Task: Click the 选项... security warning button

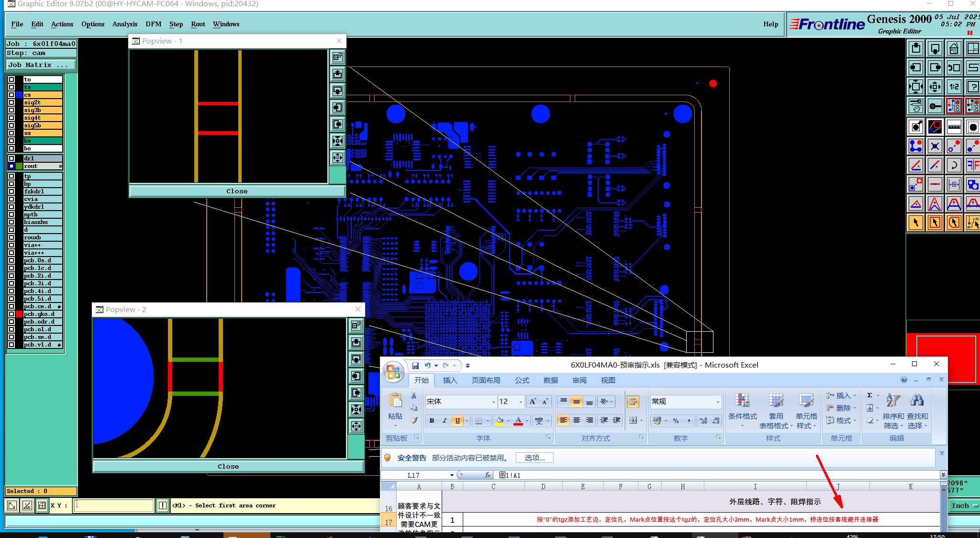Action: (x=534, y=458)
